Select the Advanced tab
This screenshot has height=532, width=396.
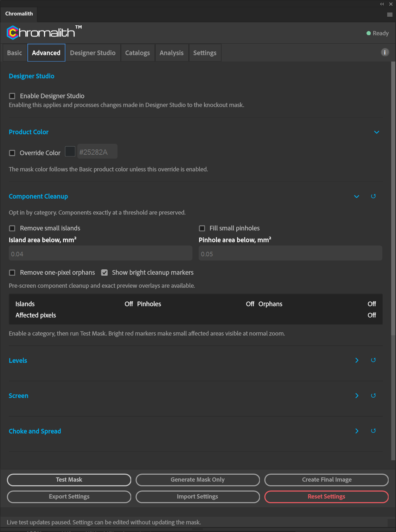tap(46, 53)
